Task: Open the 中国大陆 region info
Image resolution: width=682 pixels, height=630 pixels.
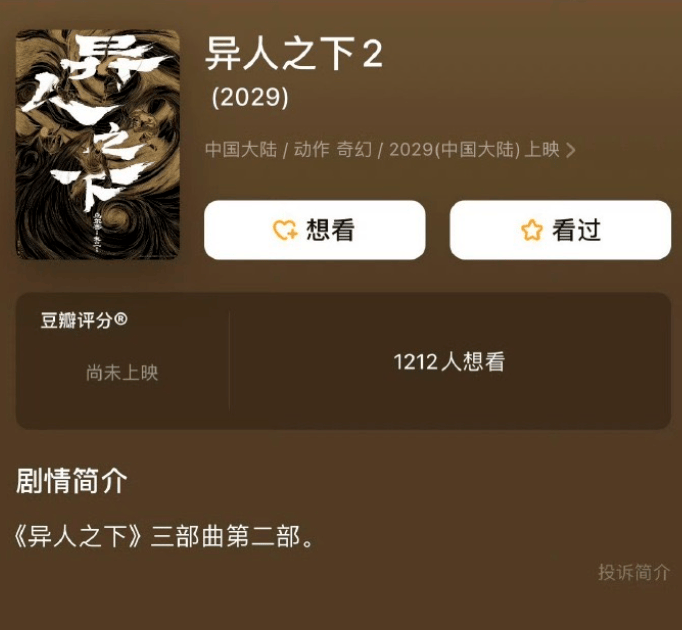Action: 241,150
